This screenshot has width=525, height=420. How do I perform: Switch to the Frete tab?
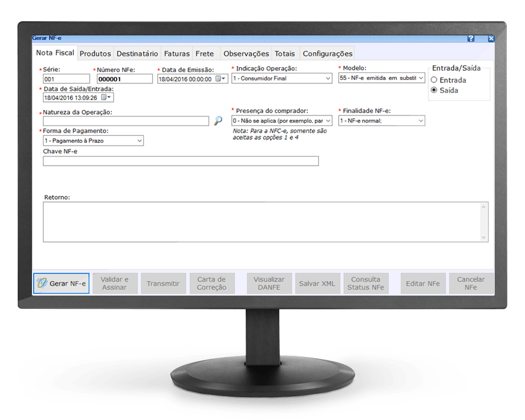click(x=205, y=54)
